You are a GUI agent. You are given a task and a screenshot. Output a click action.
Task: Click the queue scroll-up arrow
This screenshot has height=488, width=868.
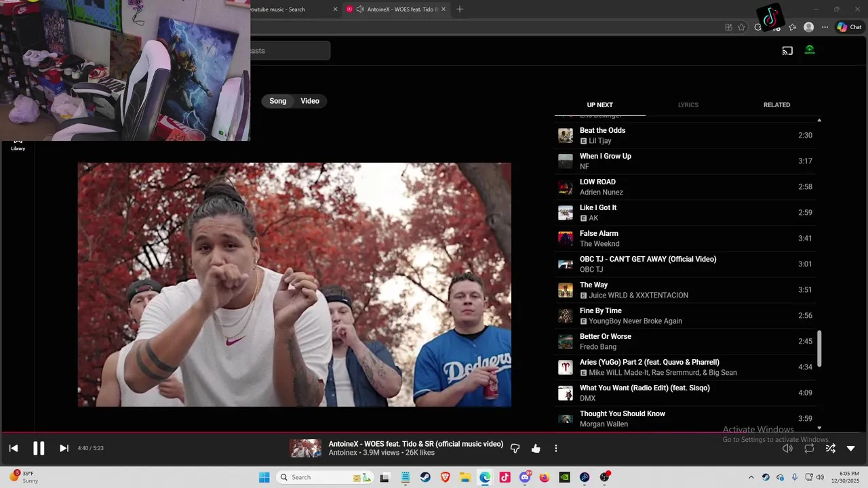pos(819,120)
